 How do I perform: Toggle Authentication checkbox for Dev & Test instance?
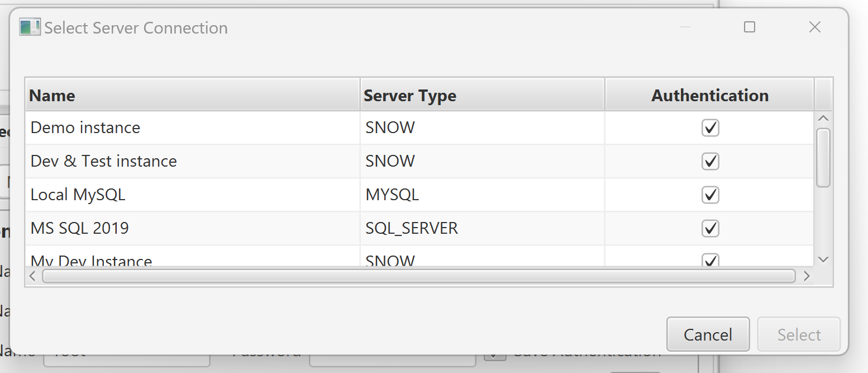[710, 162]
